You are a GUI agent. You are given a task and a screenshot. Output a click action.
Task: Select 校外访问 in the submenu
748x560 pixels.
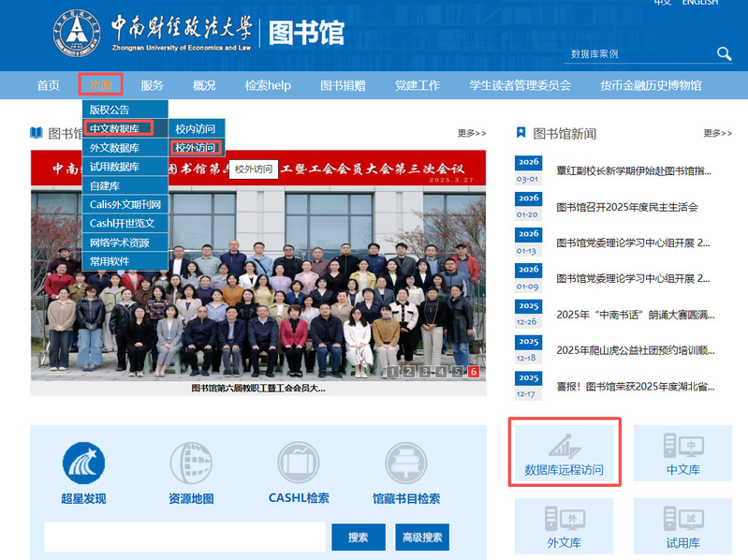pos(195,148)
